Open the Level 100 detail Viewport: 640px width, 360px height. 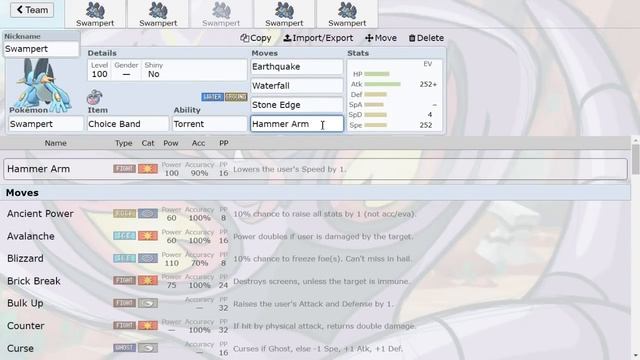[100, 70]
